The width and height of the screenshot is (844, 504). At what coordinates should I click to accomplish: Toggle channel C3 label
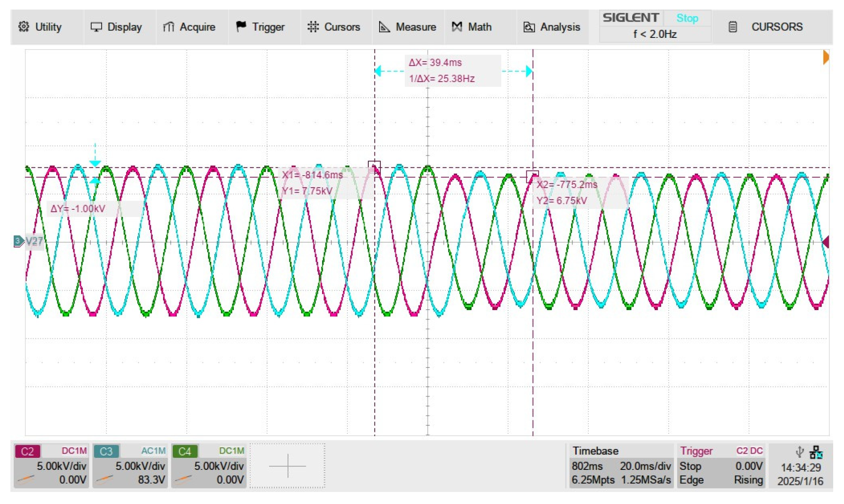click(106, 452)
